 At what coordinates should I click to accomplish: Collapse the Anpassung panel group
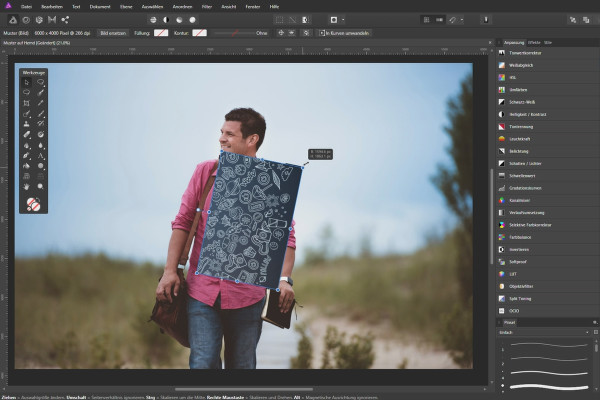(x=499, y=42)
